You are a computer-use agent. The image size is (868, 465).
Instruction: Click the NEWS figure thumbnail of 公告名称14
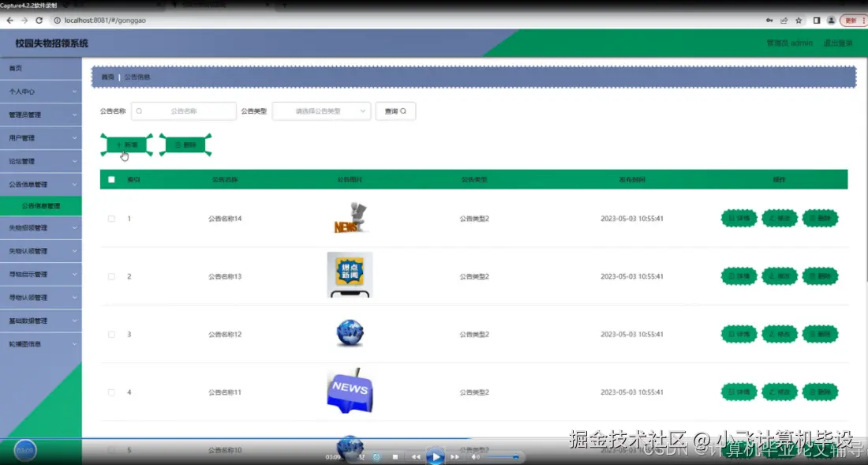(350, 218)
